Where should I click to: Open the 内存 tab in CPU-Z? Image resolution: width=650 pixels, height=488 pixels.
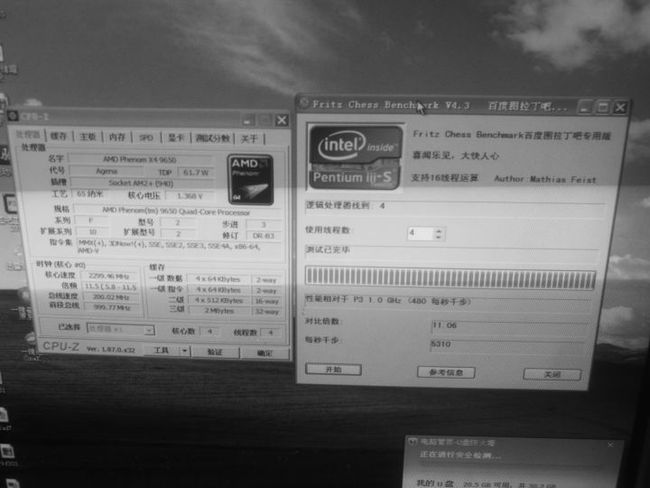[117, 137]
